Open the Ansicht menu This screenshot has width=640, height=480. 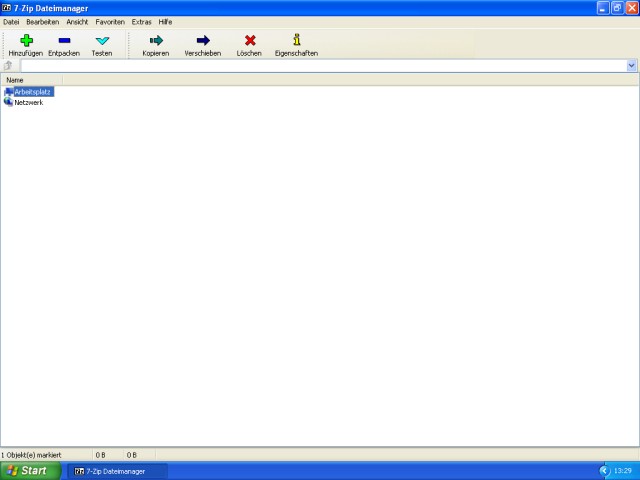click(x=77, y=22)
